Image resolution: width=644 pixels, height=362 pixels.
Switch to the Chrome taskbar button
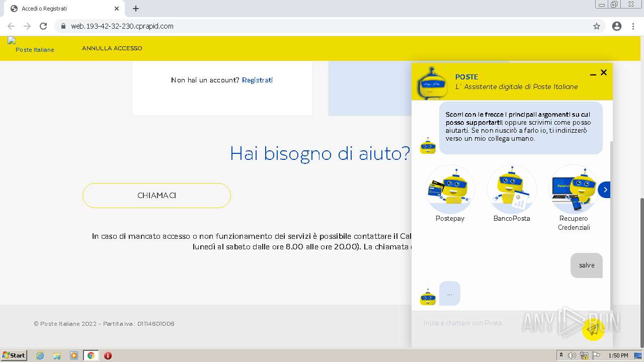[x=91, y=355]
